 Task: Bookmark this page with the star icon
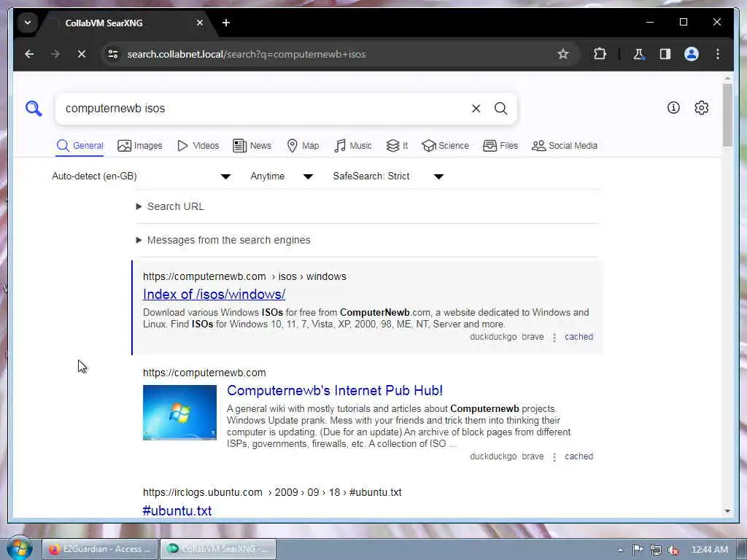pyautogui.click(x=562, y=54)
